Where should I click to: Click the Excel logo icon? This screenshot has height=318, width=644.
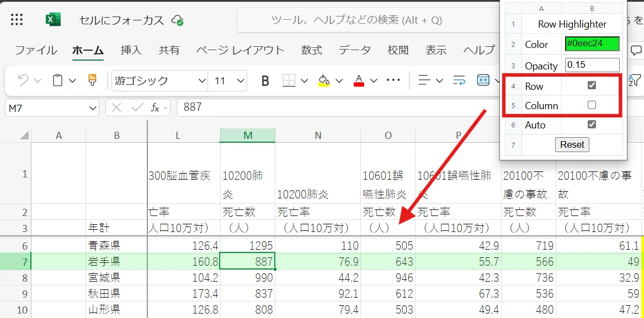(x=53, y=20)
